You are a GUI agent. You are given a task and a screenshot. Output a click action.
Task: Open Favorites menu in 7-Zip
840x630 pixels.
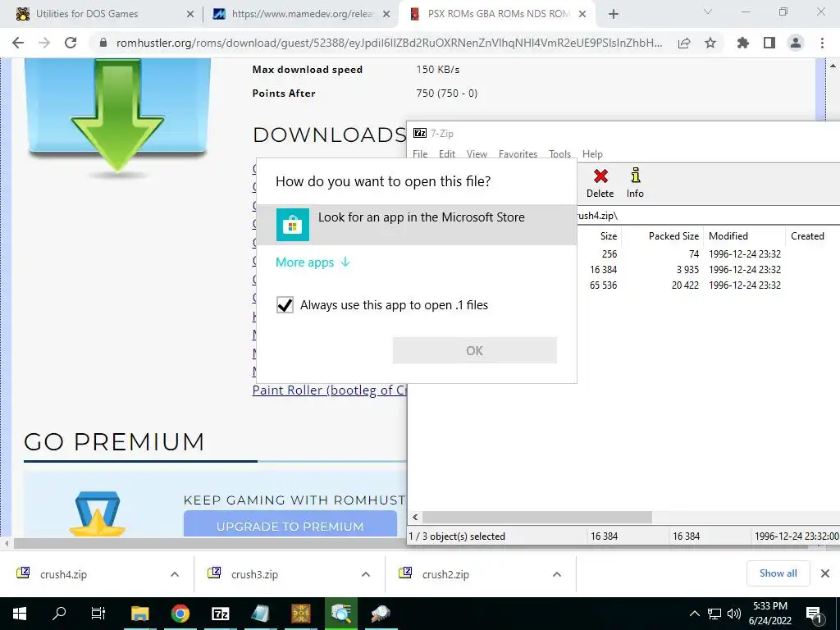click(x=518, y=153)
